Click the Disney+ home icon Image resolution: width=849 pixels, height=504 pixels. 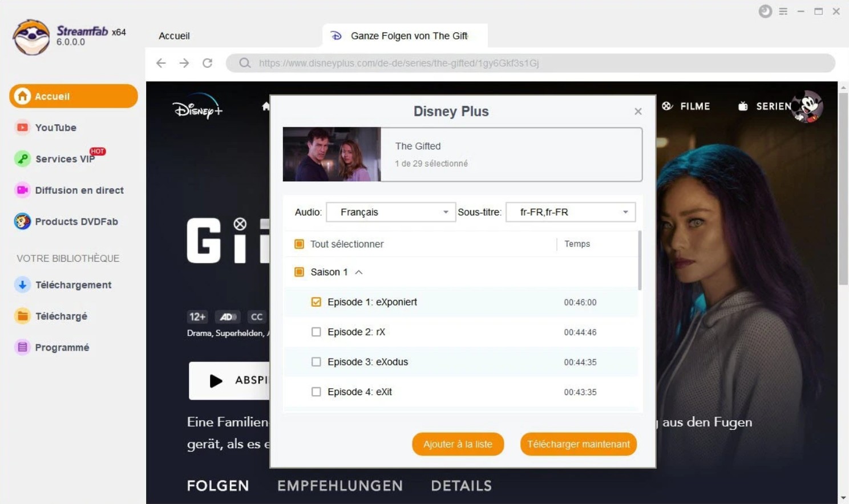tap(266, 106)
